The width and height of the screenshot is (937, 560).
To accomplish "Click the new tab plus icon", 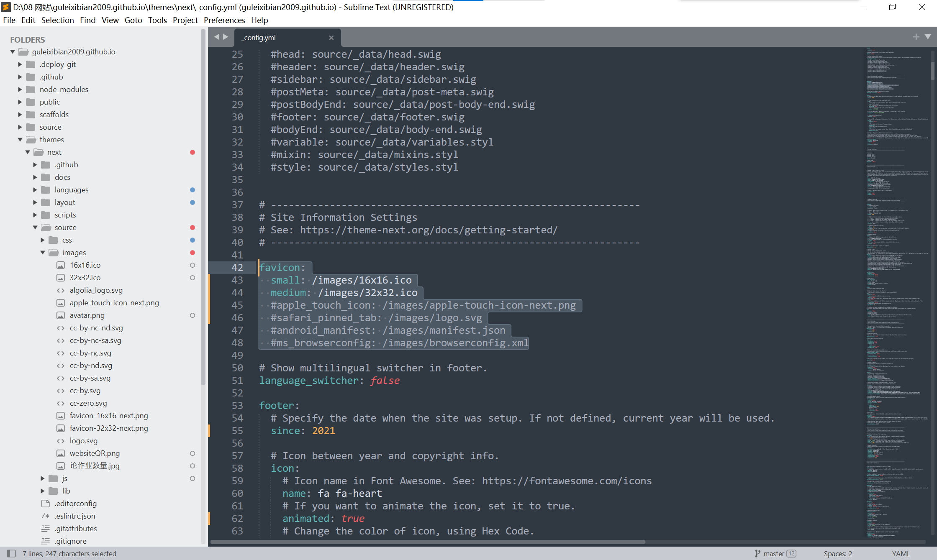I will [x=916, y=37].
